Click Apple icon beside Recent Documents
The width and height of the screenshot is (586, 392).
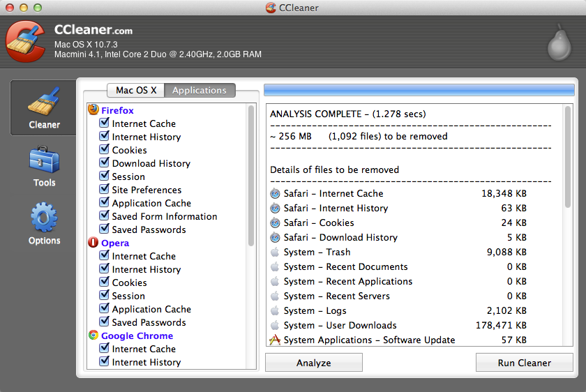click(275, 266)
